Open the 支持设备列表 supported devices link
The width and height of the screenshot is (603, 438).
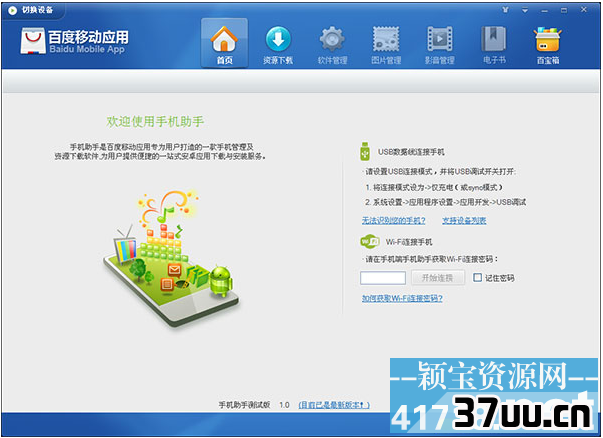(464, 220)
